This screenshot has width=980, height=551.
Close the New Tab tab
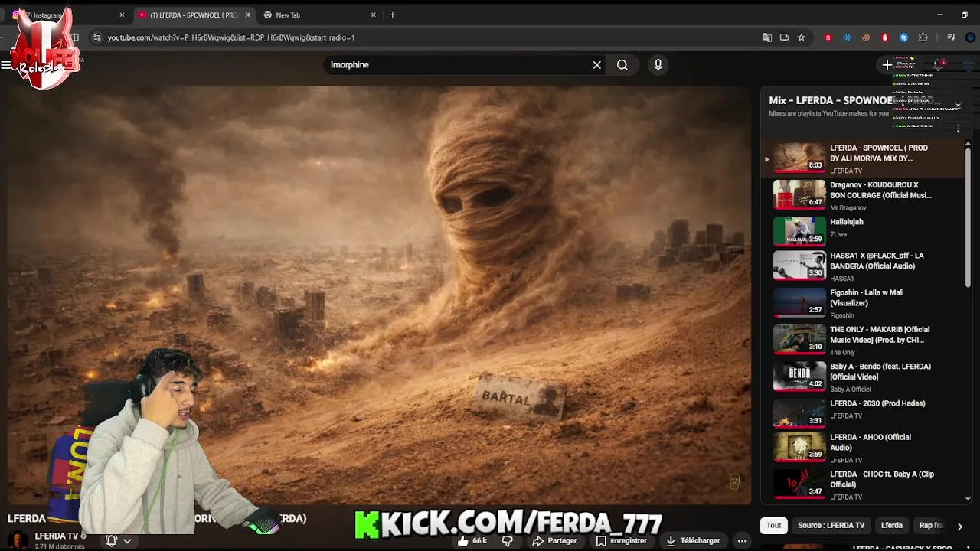[374, 15]
